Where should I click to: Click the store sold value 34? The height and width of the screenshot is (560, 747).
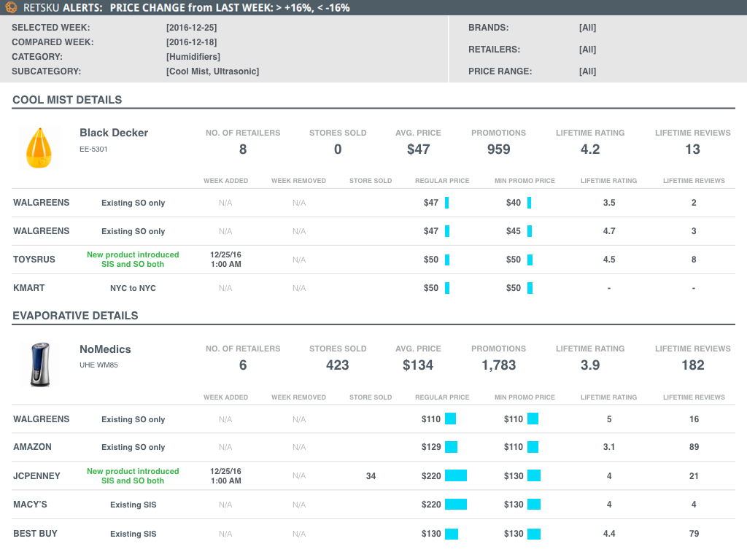coord(371,476)
